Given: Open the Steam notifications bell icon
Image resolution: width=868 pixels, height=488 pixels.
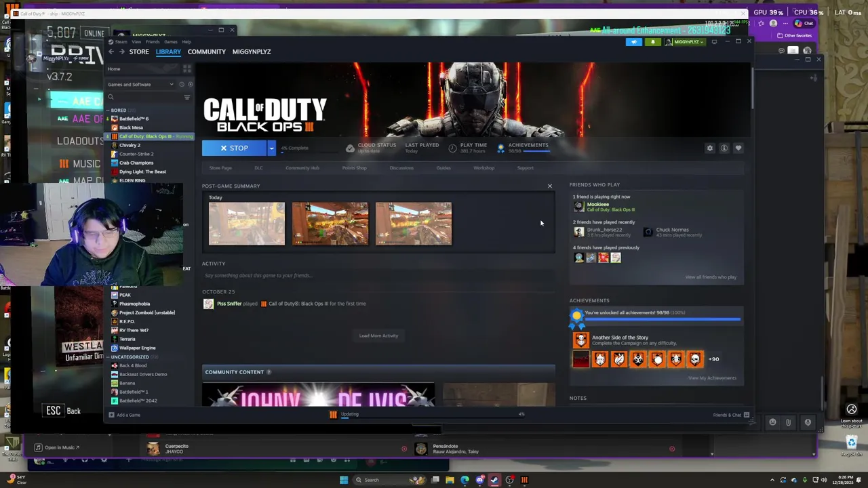Looking at the screenshot, I should point(653,42).
